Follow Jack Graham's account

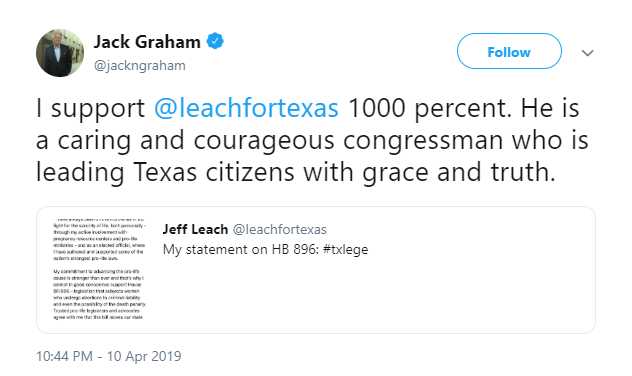click(x=509, y=51)
